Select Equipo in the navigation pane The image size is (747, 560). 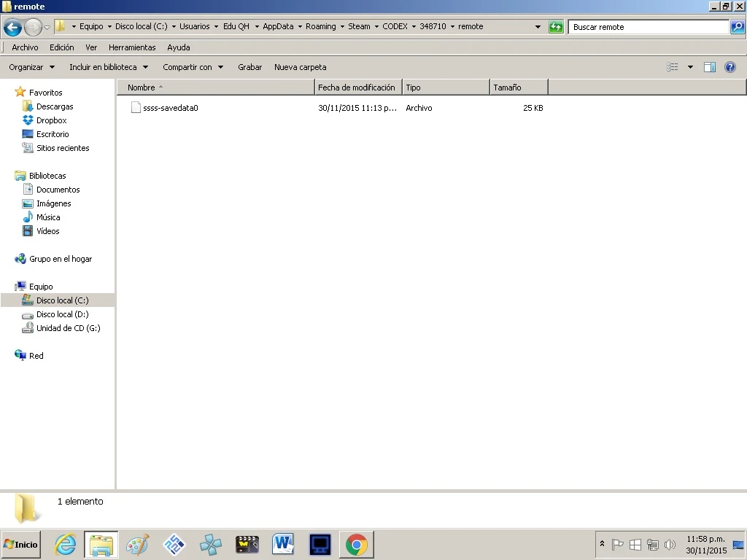click(41, 286)
